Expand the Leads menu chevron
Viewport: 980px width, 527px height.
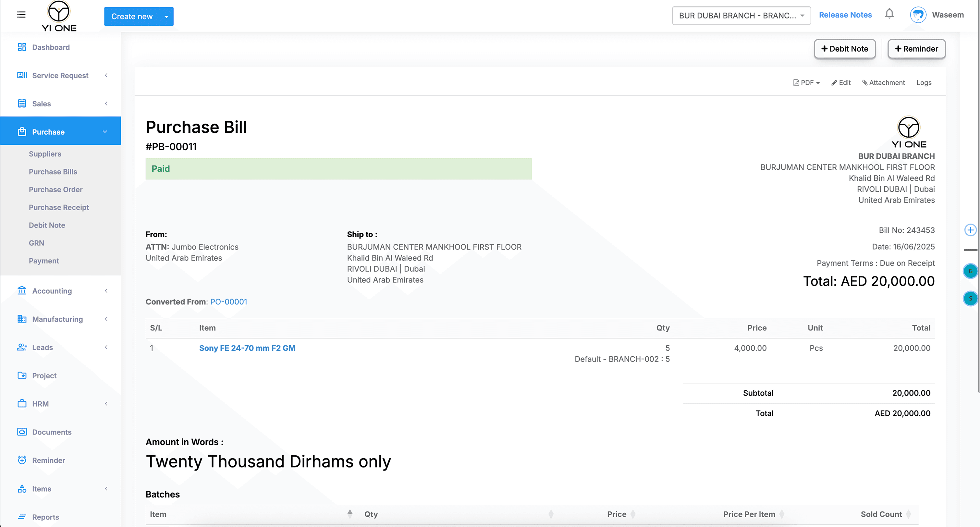106,347
